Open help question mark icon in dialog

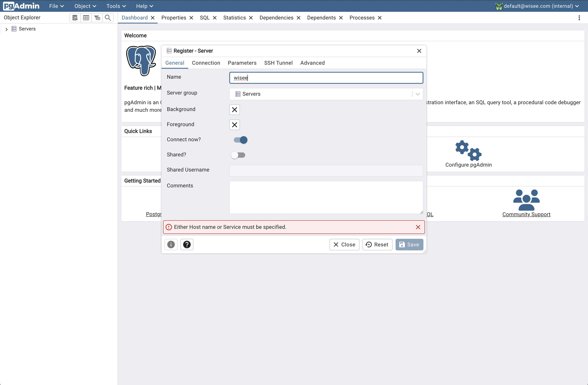pos(187,245)
